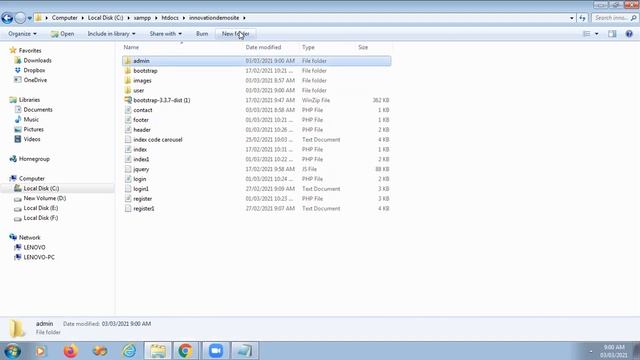Click the Forward navigation arrow
The height and width of the screenshot is (360, 640).
point(20,18)
